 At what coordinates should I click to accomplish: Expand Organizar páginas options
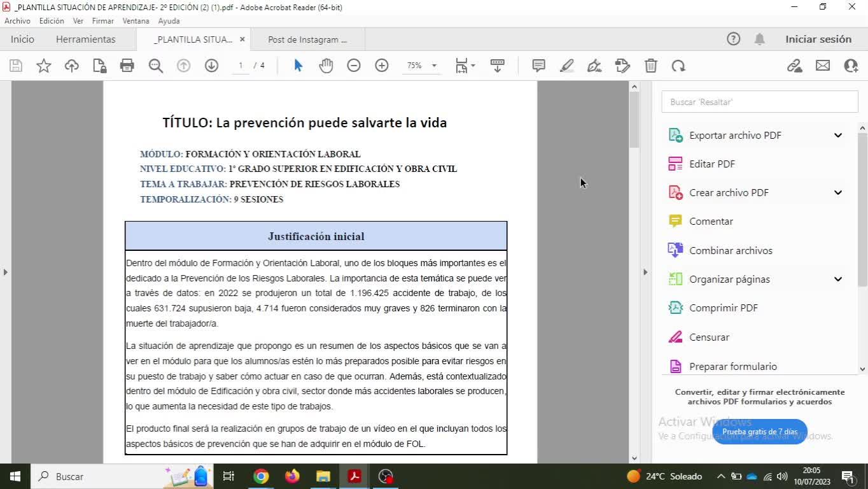[x=837, y=279]
